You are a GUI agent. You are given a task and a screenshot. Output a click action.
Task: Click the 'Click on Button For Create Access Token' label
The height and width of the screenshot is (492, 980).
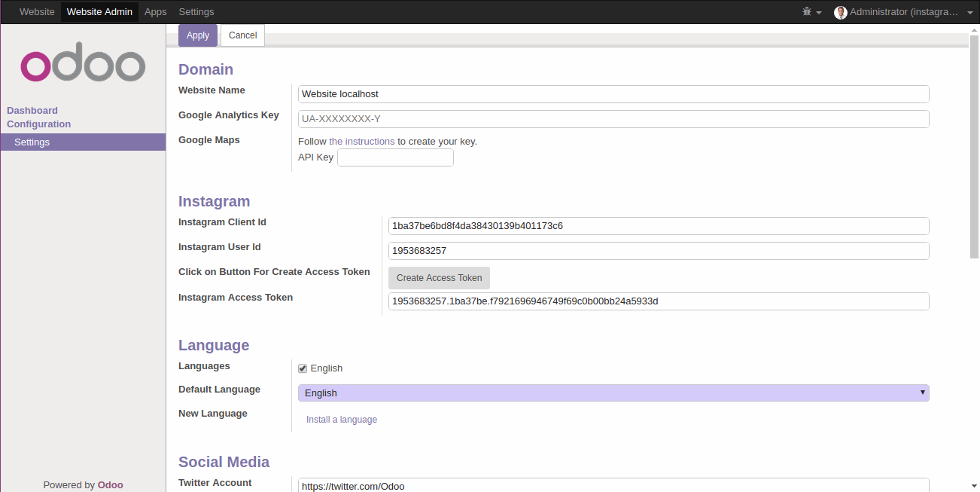[274, 272]
